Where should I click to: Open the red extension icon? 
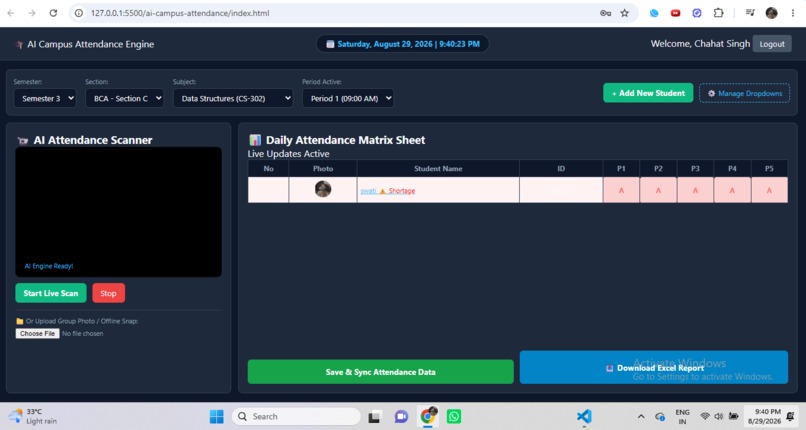675,13
